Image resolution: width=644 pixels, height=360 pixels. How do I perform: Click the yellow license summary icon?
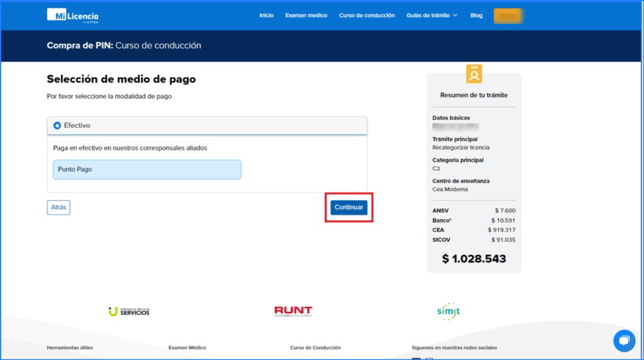click(474, 74)
